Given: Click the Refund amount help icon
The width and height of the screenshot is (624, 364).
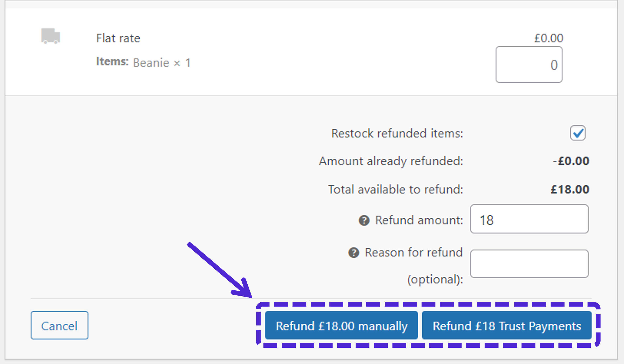Looking at the screenshot, I should [x=364, y=220].
